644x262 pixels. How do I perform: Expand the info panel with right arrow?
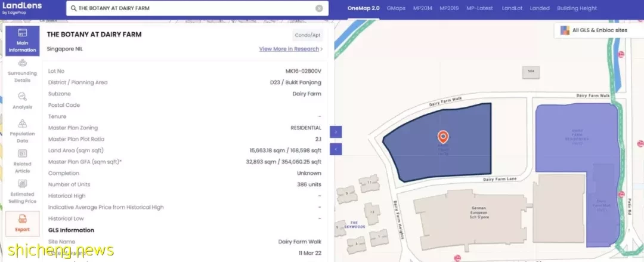[x=336, y=132]
